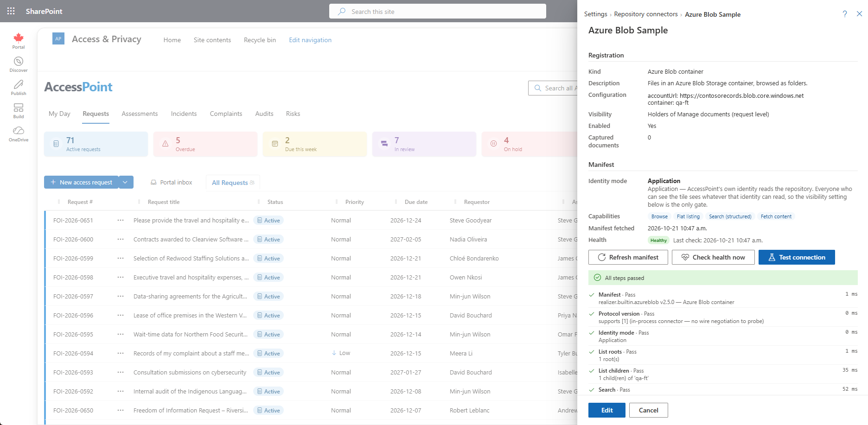
Task: Click the New access request button
Action: pos(82,182)
